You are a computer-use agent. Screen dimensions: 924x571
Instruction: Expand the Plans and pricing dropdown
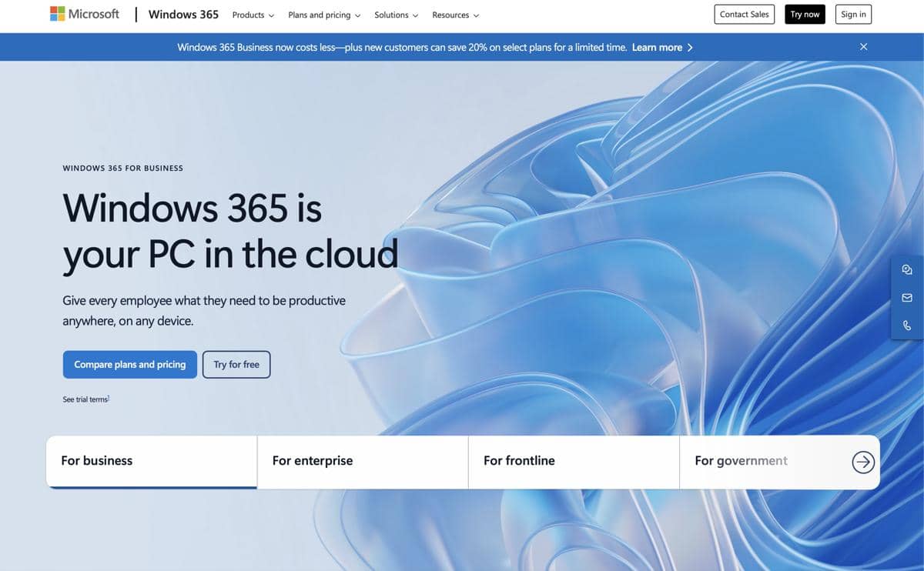[x=324, y=15]
